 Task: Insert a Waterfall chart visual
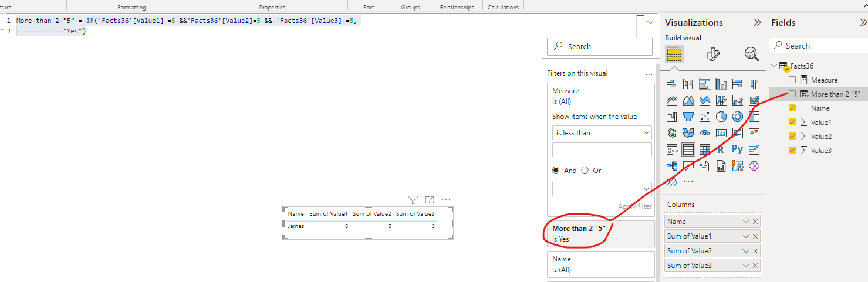click(672, 117)
